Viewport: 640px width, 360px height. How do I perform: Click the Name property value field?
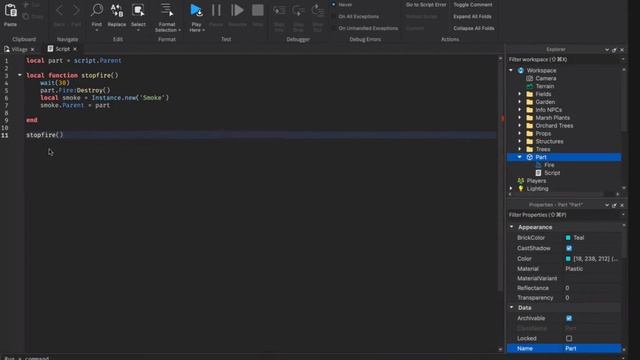pyautogui.click(x=592, y=349)
